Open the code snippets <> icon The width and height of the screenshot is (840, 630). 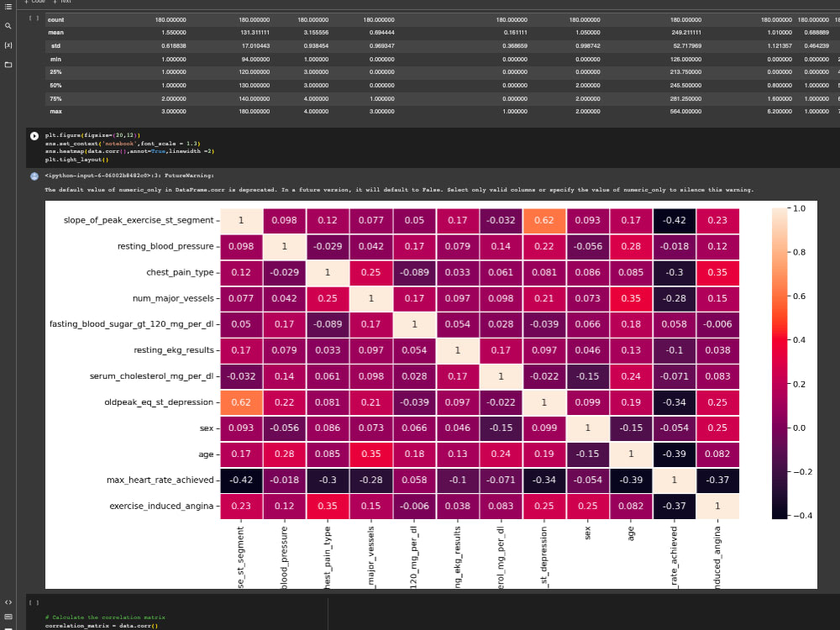point(8,602)
